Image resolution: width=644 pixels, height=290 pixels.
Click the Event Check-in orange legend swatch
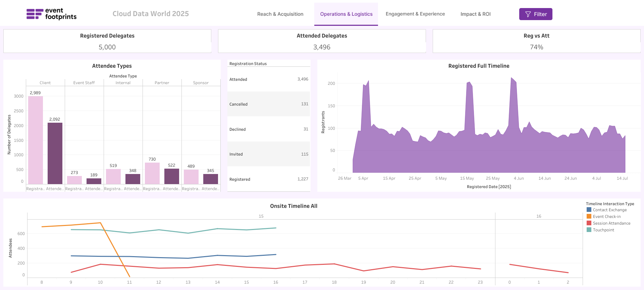pyautogui.click(x=589, y=217)
